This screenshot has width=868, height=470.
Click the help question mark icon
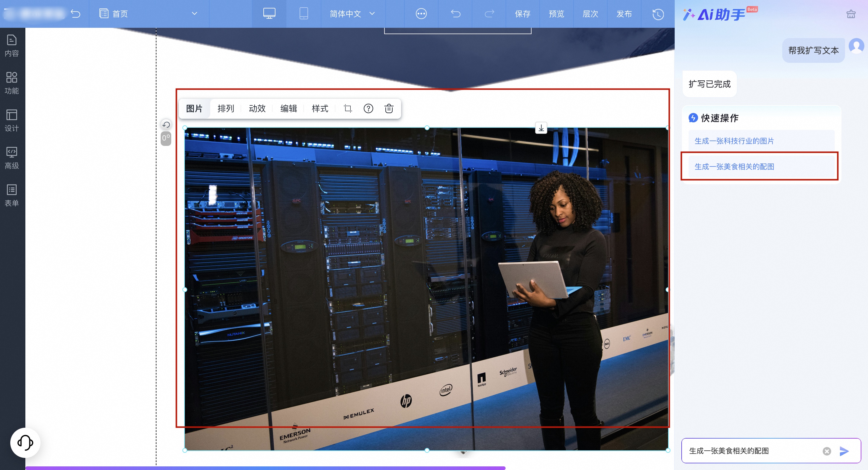(368, 108)
